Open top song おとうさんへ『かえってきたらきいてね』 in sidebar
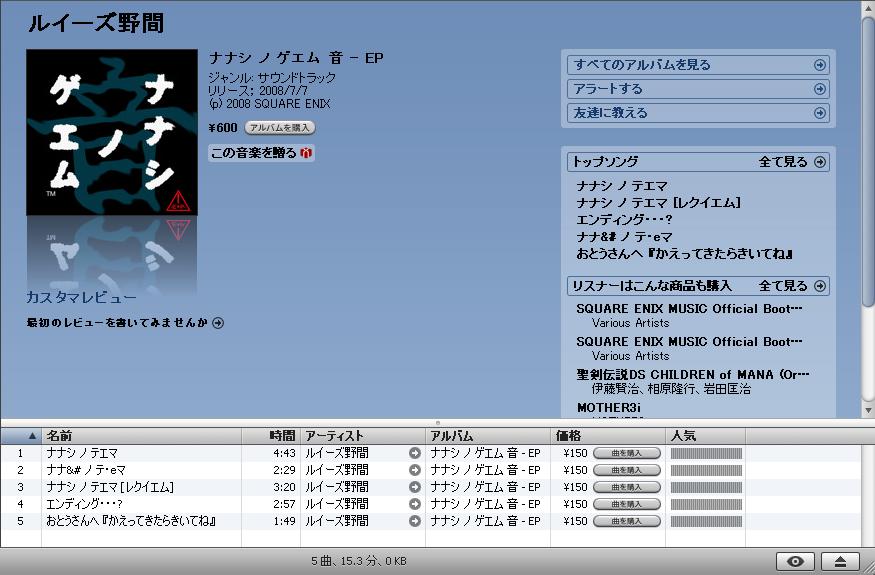This screenshot has width=875, height=575. [x=685, y=254]
